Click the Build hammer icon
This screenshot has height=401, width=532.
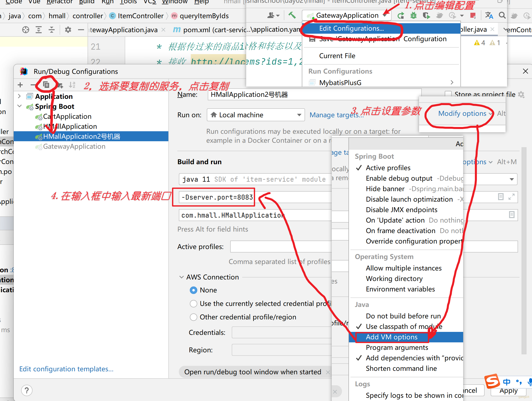292,15
